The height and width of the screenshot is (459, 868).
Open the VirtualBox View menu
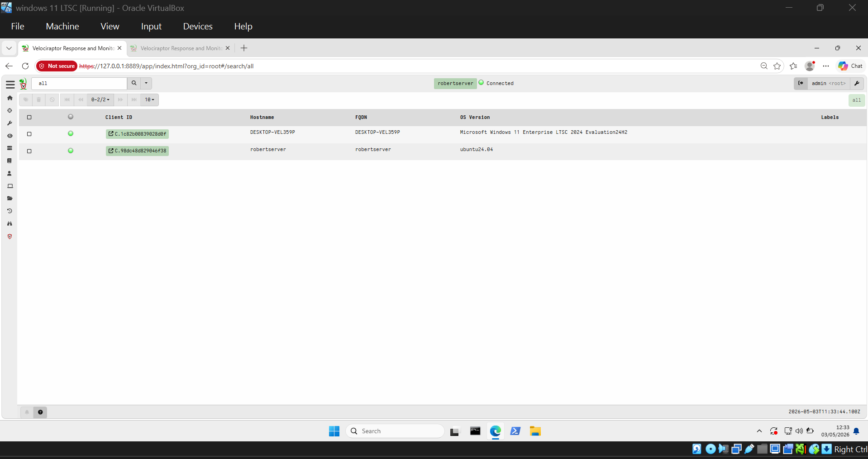click(x=110, y=26)
